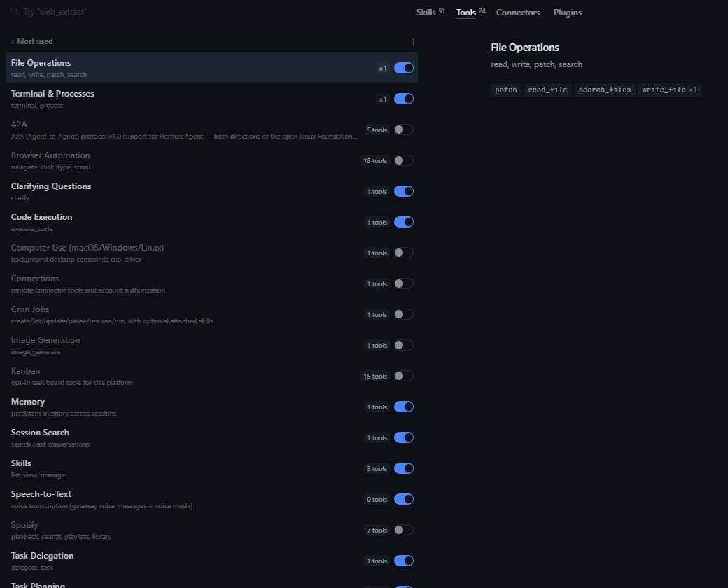Click the read_file tool chip
Image resolution: width=728 pixels, height=588 pixels.
coord(547,90)
